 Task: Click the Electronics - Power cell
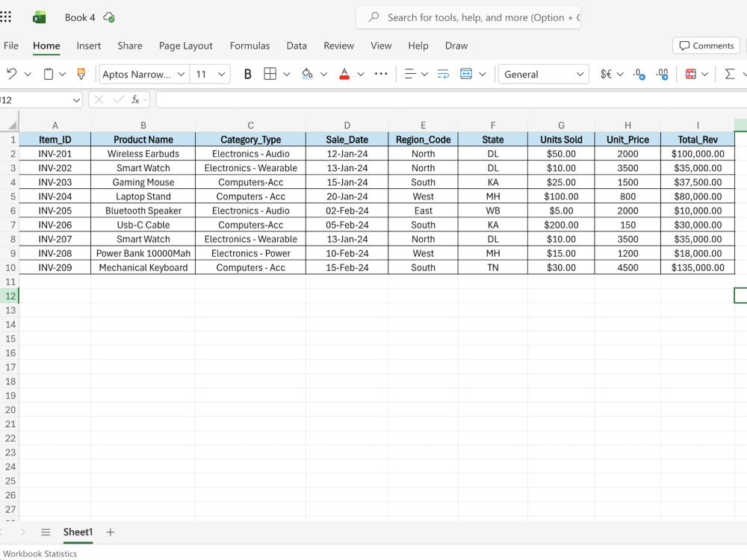pyautogui.click(x=250, y=253)
